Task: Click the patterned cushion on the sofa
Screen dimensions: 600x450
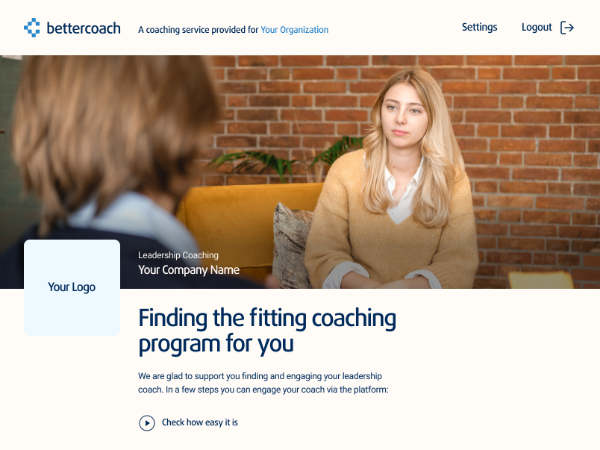Action: 292,247
